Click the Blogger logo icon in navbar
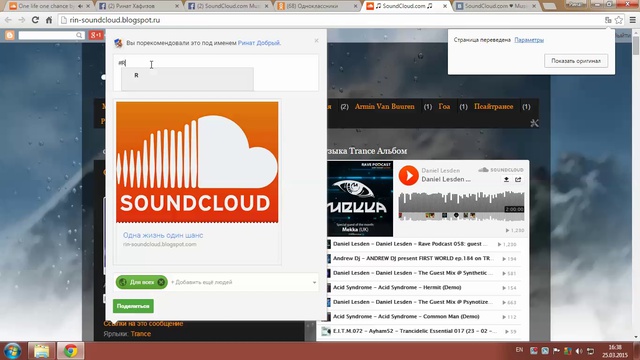The width and height of the screenshot is (640, 360). click(10, 36)
